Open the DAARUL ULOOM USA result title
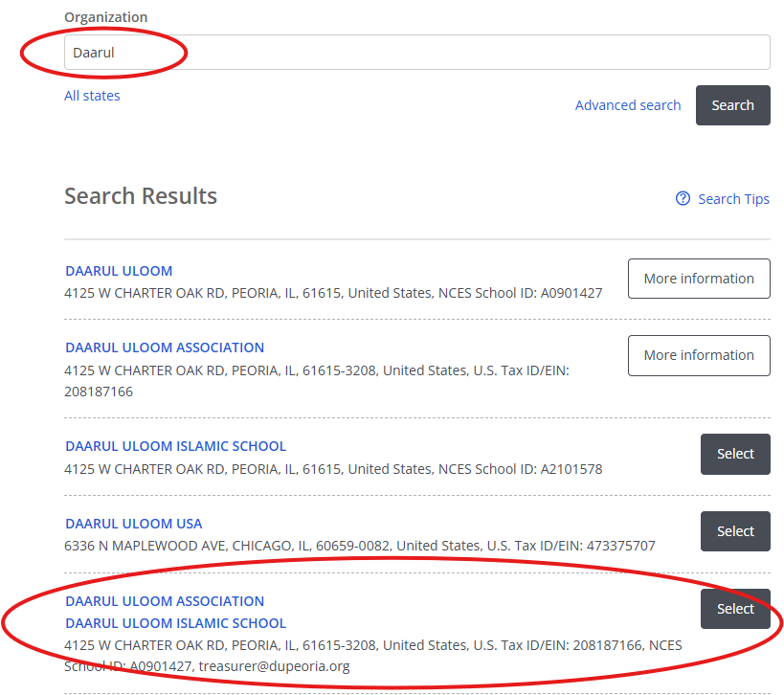 point(134,524)
